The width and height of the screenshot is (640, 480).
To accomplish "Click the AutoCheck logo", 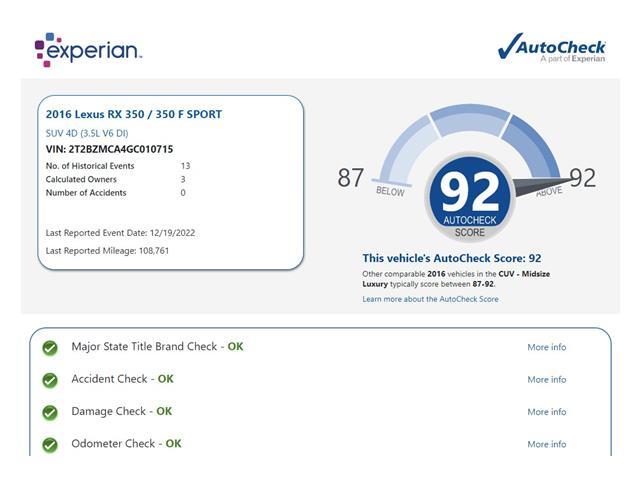I will [x=551, y=48].
